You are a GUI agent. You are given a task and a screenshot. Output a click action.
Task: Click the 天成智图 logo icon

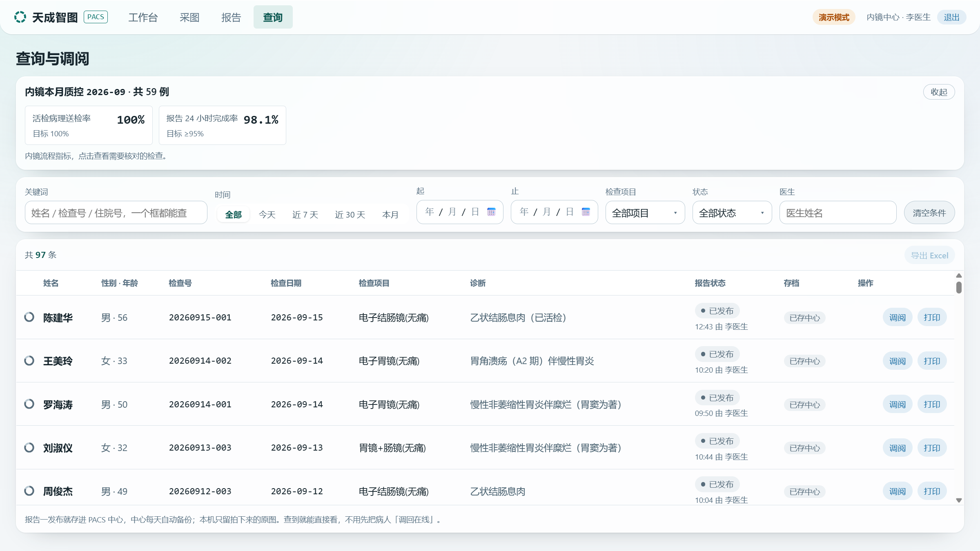[x=20, y=17]
